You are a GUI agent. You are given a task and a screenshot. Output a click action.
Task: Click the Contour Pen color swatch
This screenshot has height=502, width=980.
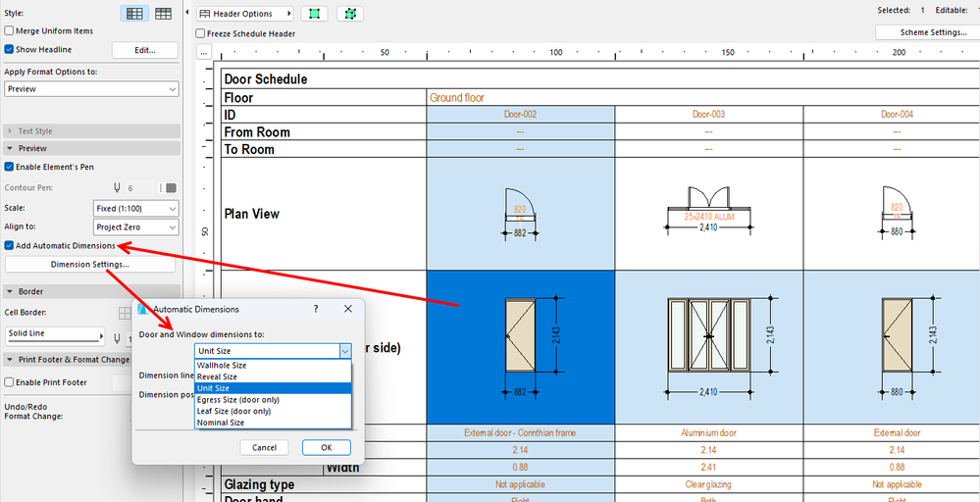point(171,187)
